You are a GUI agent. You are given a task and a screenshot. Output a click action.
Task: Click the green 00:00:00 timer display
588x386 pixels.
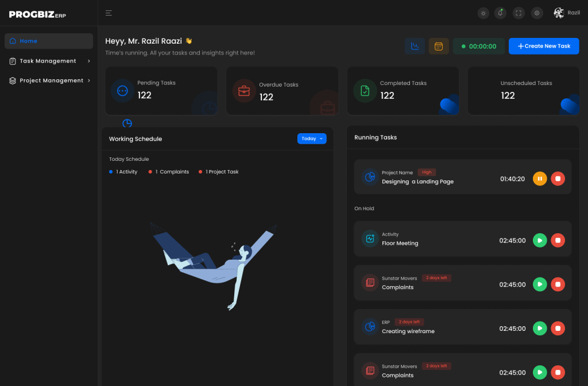click(478, 46)
